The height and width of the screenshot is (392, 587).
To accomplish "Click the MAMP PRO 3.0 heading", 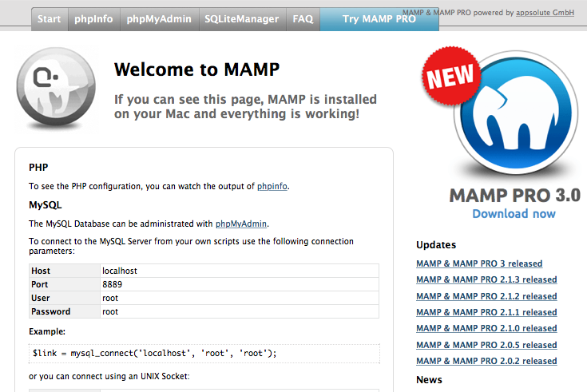I will 515,196.
